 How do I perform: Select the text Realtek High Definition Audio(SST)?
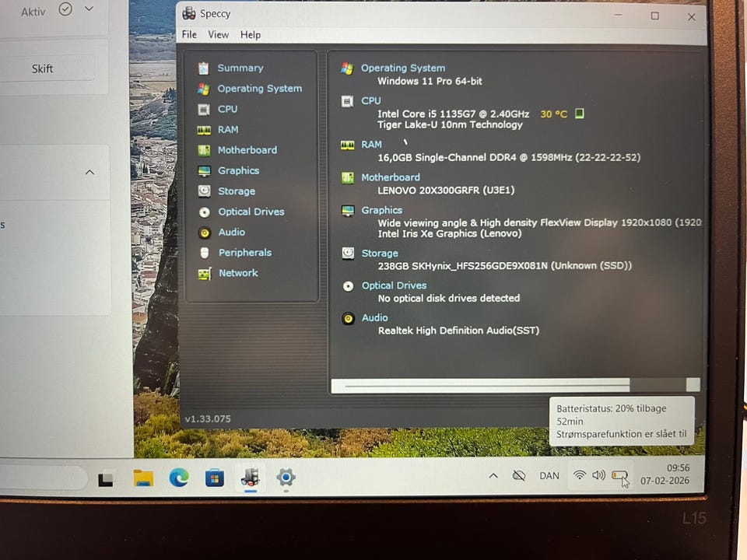(x=458, y=331)
